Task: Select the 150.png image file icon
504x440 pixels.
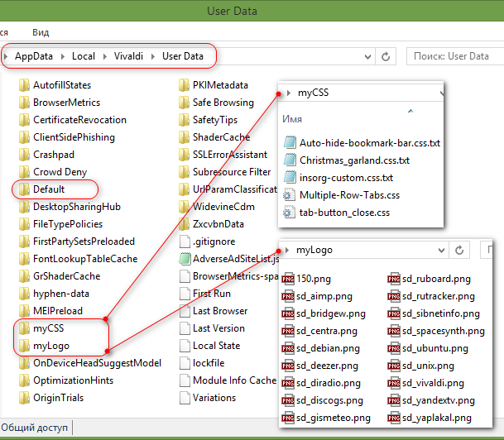Action: tap(288, 279)
